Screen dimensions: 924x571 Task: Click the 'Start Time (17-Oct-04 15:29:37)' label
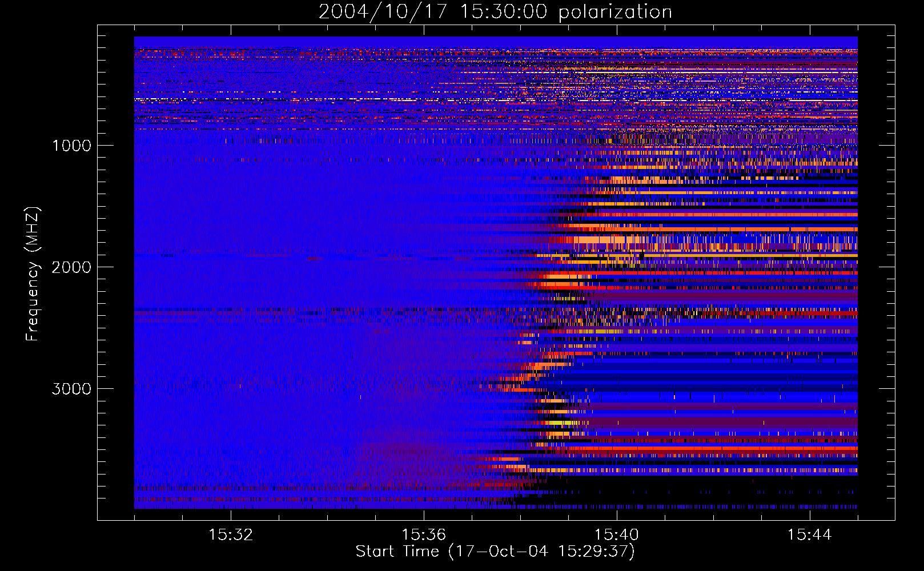click(x=495, y=552)
